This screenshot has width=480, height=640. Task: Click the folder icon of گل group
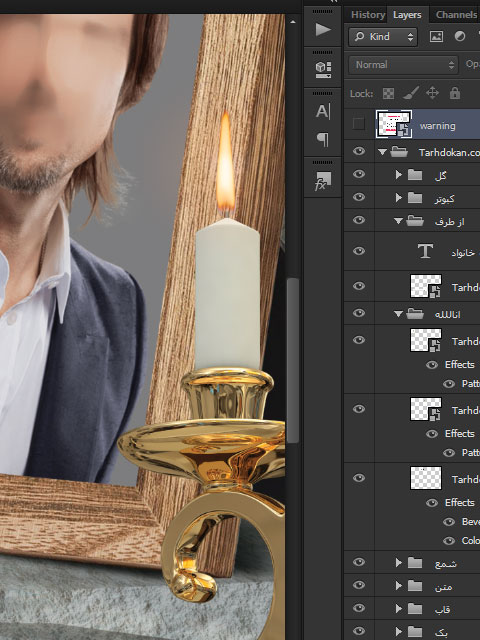(x=415, y=175)
